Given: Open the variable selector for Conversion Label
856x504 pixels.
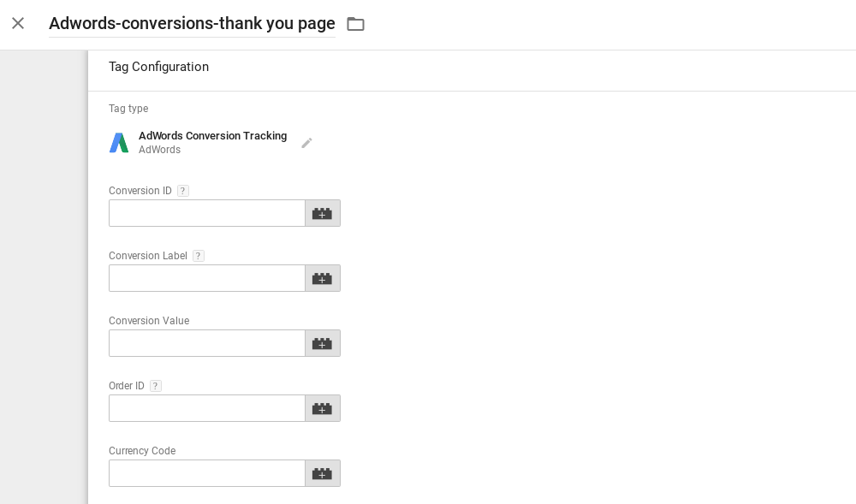Looking at the screenshot, I should click(x=322, y=278).
